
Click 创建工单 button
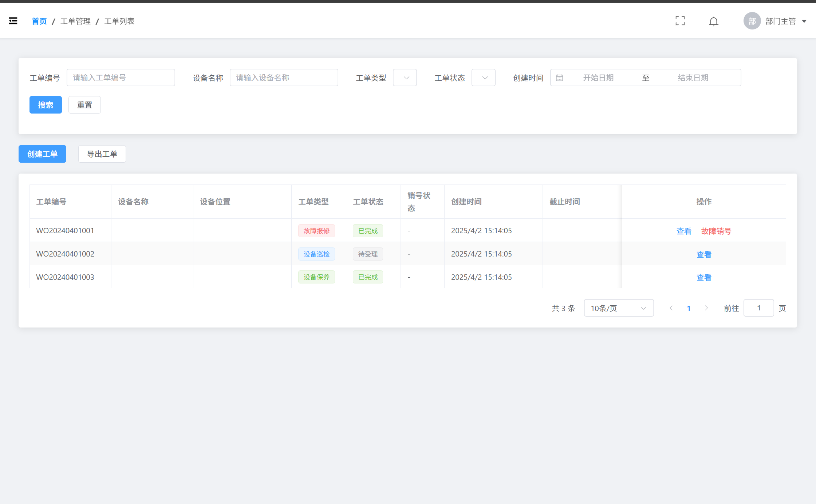coord(42,154)
